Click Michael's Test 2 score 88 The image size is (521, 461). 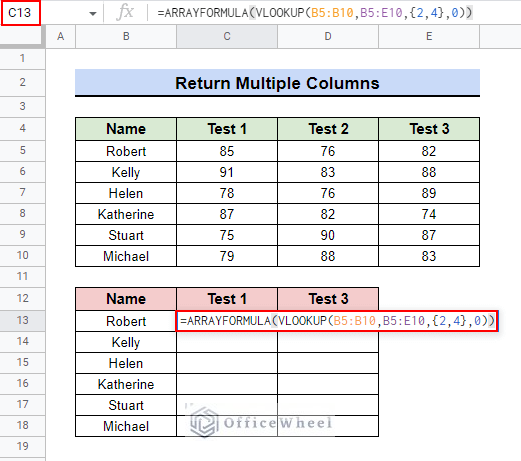[328, 256]
